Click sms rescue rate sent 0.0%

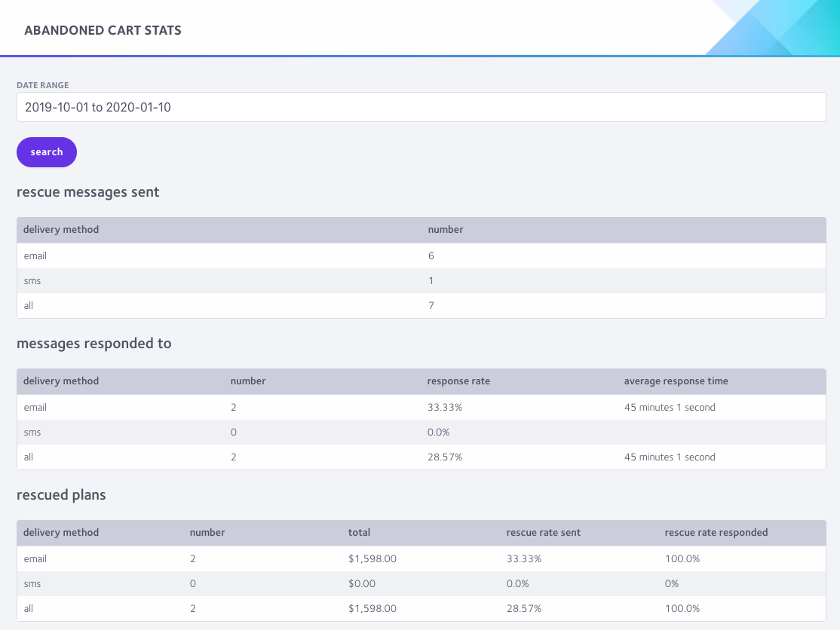(517, 583)
